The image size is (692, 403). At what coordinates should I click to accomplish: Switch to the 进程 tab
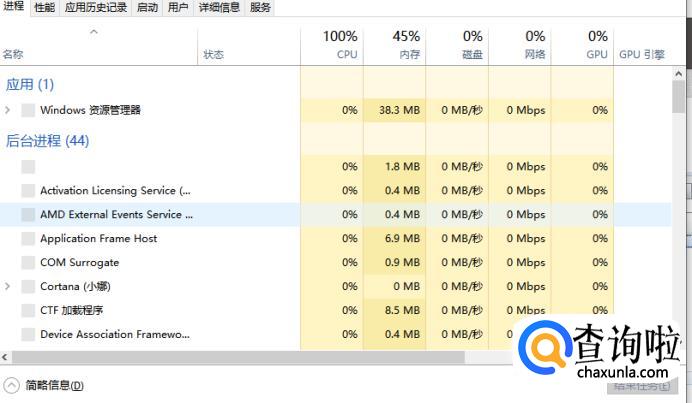pos(14,7)
